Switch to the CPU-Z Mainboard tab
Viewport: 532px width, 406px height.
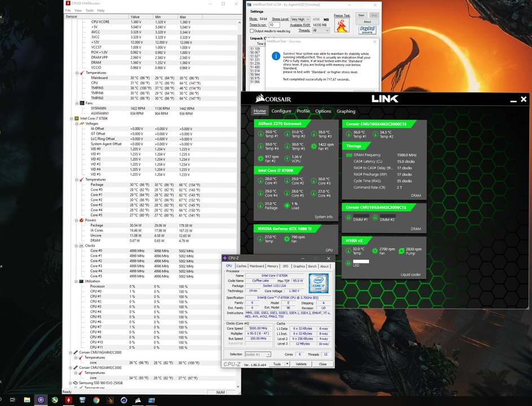tap(257, 266)
